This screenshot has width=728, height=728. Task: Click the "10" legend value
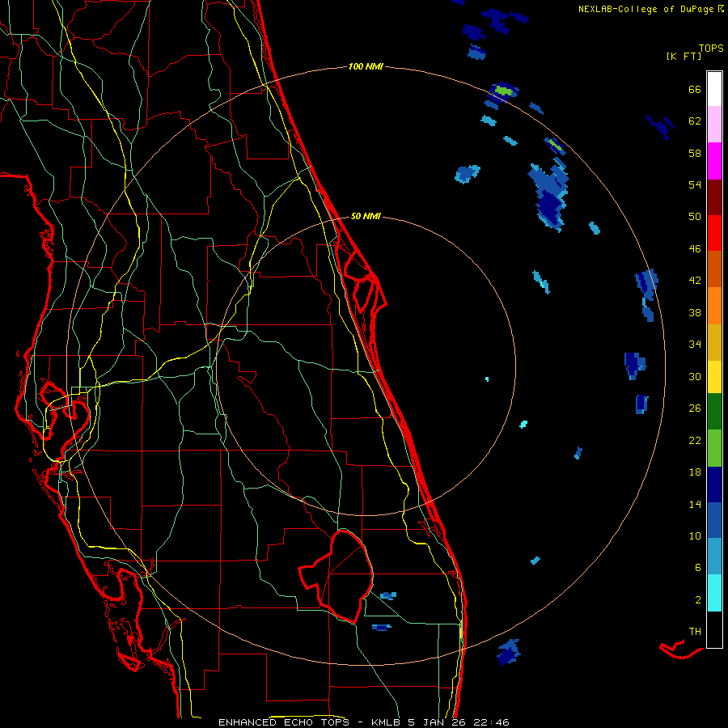coord(695,535)
